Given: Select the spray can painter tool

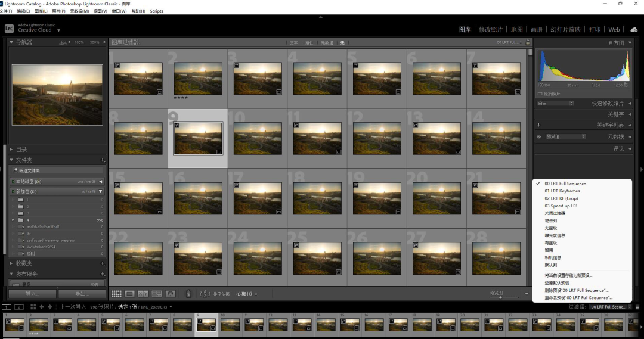Looking at the screenshot, I should (x=188, y=294).
